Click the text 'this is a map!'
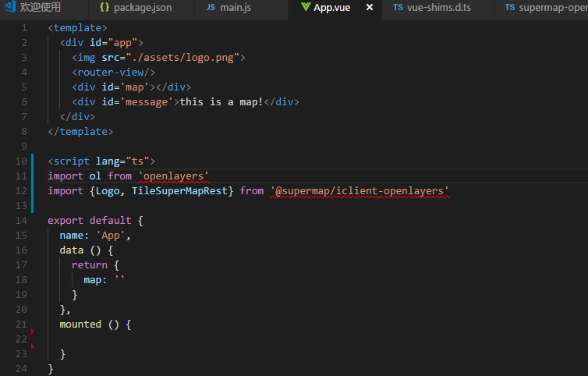Screen dimensions: 588x376 click(221, 102)
